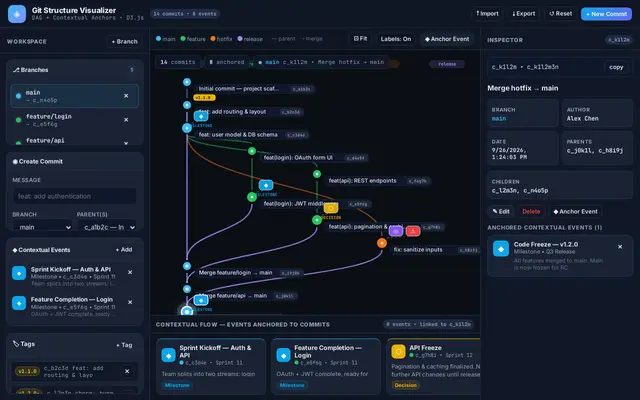This screenshot has height=400, width=640.
Task: Select the JWT middleware commit node
Action: pos(252,197)
